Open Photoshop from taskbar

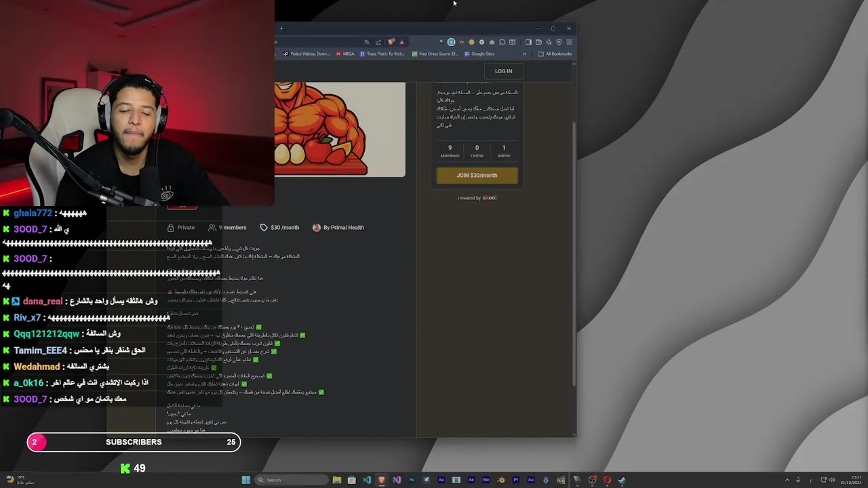coord(412,480)
